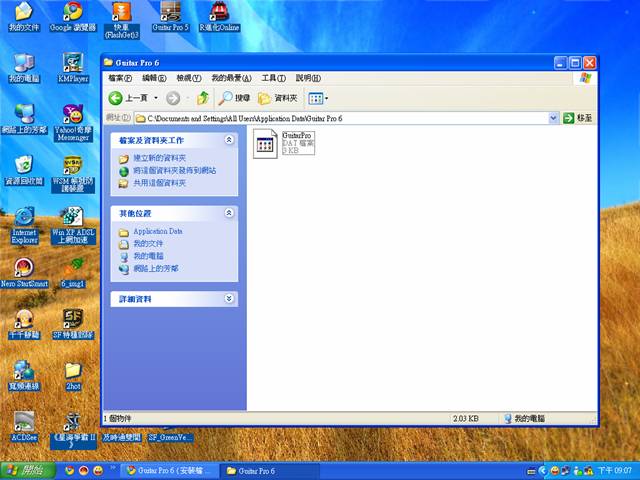Select the 我的電腦 desktop icon
Image resolution: width=640 pixels, height=480 pixels.
click(x=24, y=68)
